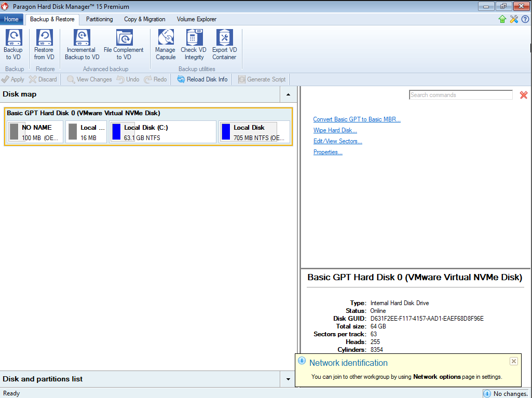Open File Complement to VD

tap(124, 45)
